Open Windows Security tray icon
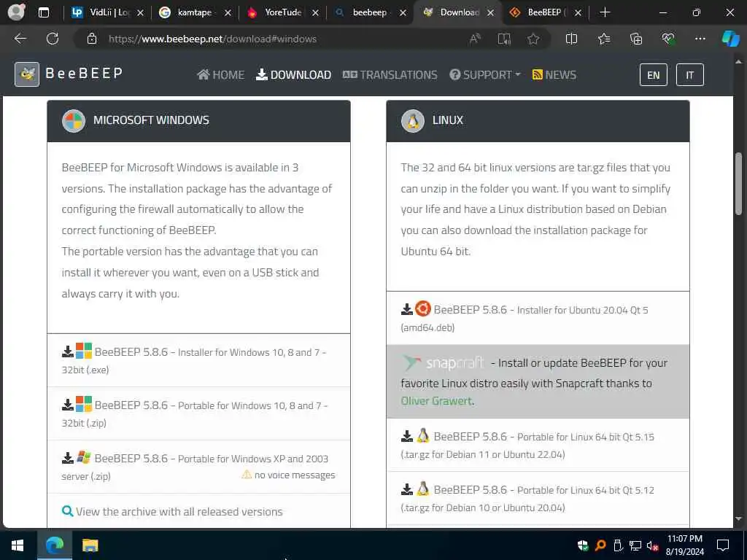 [x=583, y=545]
